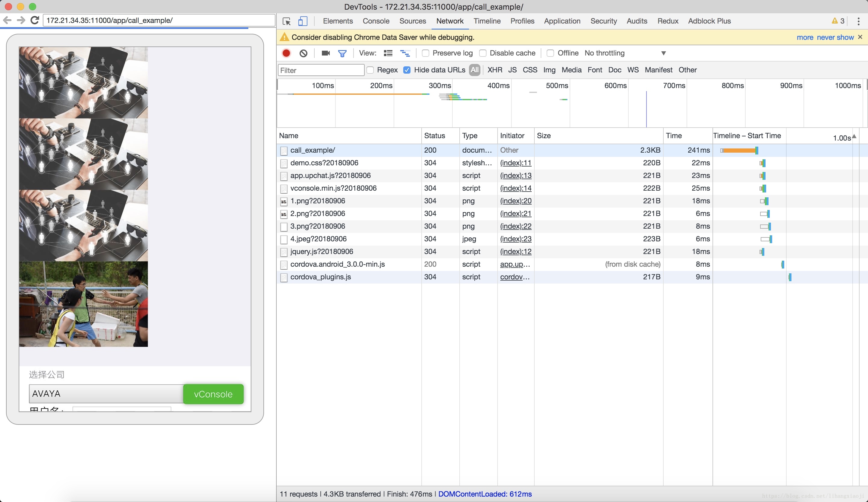Screen dimensions: 868x502
Task: Uncheck Hide data URLs checkbox
Action: coord(407,70)
